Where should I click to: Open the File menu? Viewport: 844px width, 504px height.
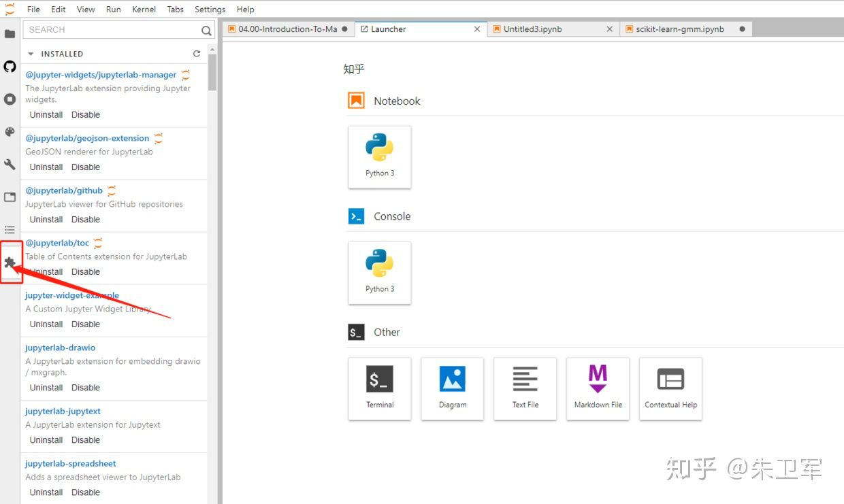click(x=33, y=10)
